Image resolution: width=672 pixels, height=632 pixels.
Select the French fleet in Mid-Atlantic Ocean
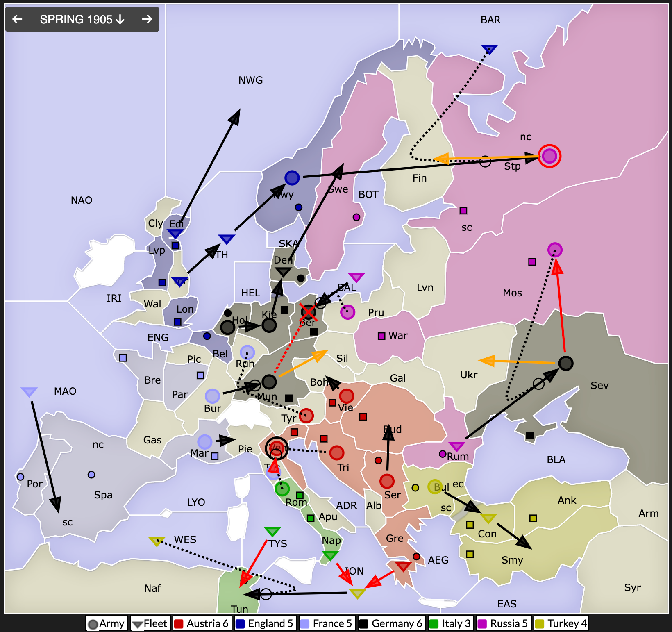[x=29, y=392]
